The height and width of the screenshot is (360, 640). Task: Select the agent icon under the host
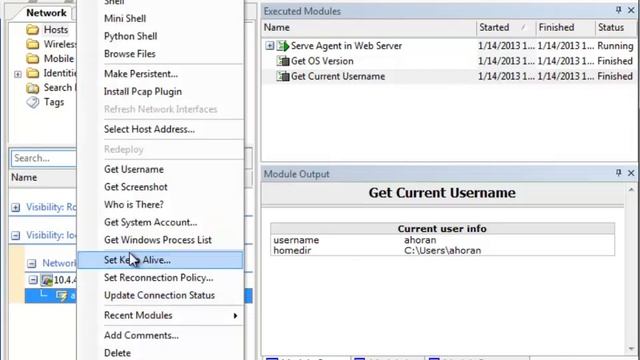(62, 296)
